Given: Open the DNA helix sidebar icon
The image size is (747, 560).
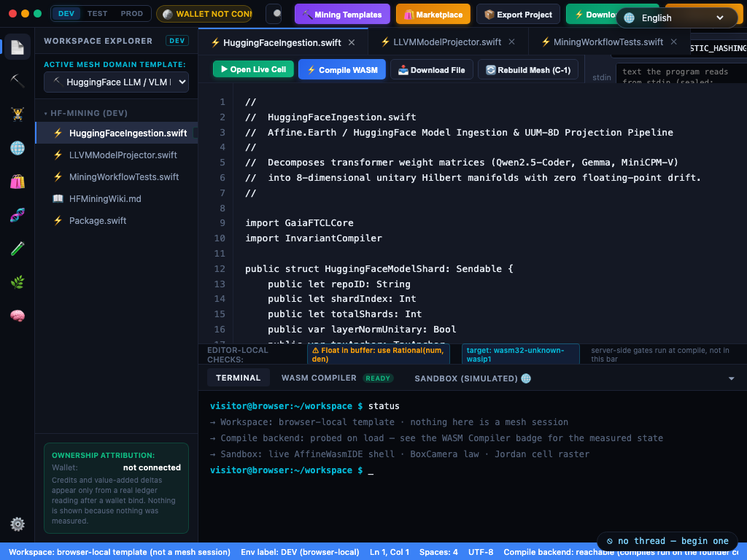Looking at the screenshot, I should click(x=18, y=215).
